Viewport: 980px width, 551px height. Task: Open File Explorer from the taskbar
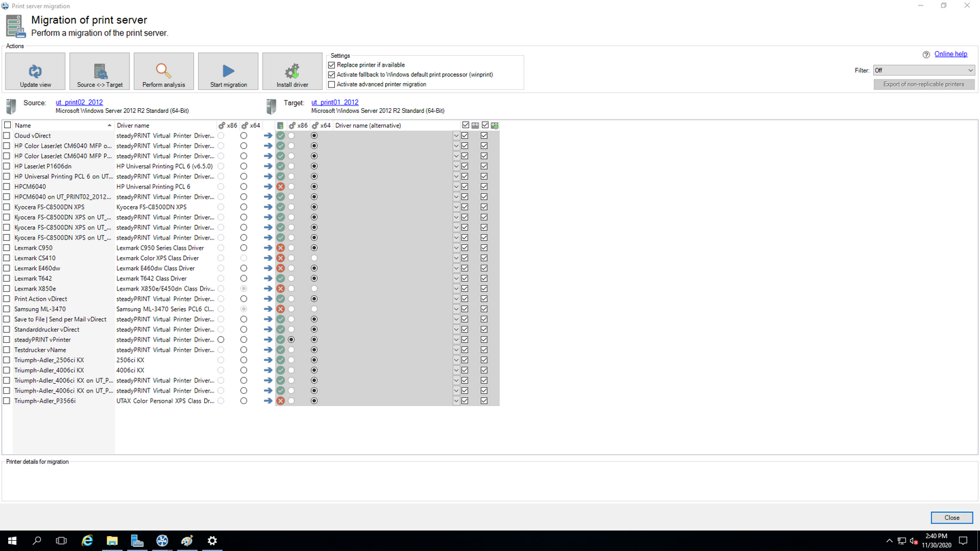tap(112, 541)
